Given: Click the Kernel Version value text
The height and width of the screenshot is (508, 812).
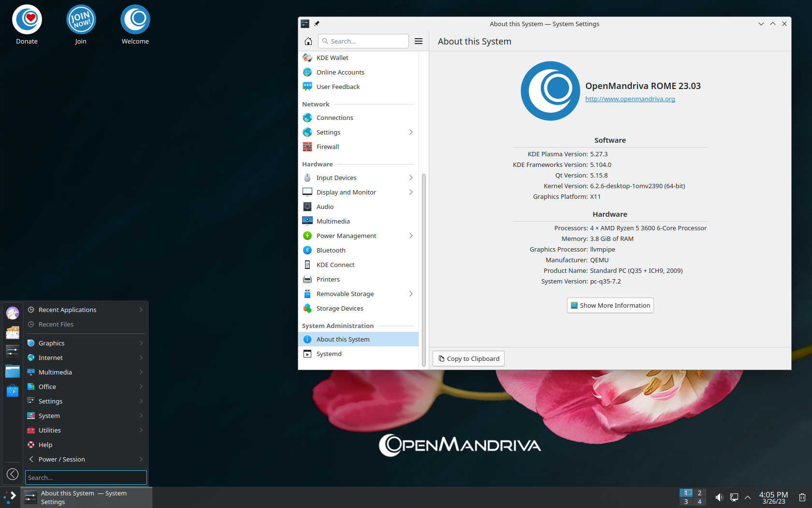Looking at the screenshot, I should (x=638, y=186).
